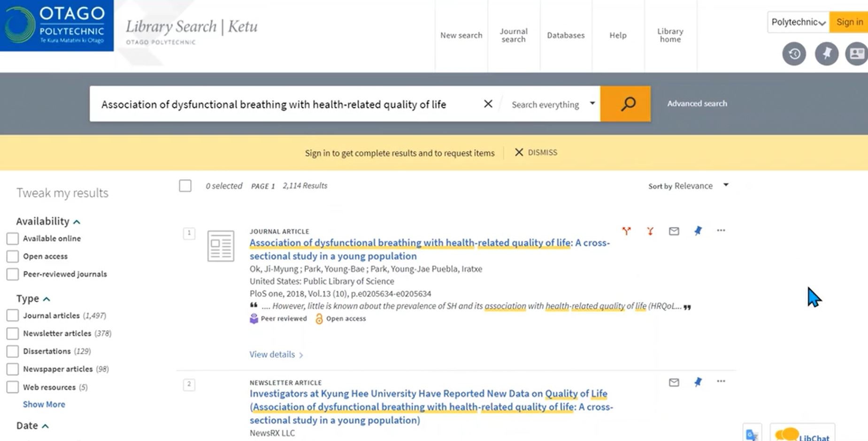This screenshot has width=868, height=441.
Task: Pin the first journal article result
Action: pyautogui.click(x=698, y=231)
